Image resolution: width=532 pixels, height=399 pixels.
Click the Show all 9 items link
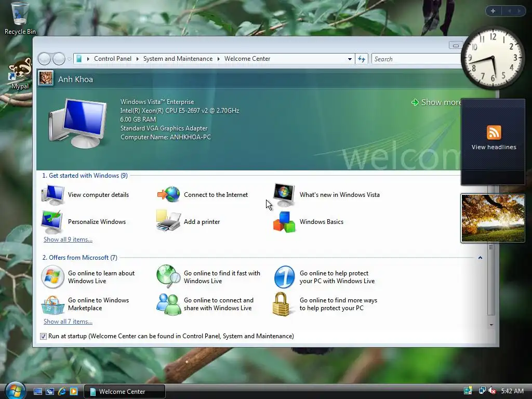(x=68, y=240)
